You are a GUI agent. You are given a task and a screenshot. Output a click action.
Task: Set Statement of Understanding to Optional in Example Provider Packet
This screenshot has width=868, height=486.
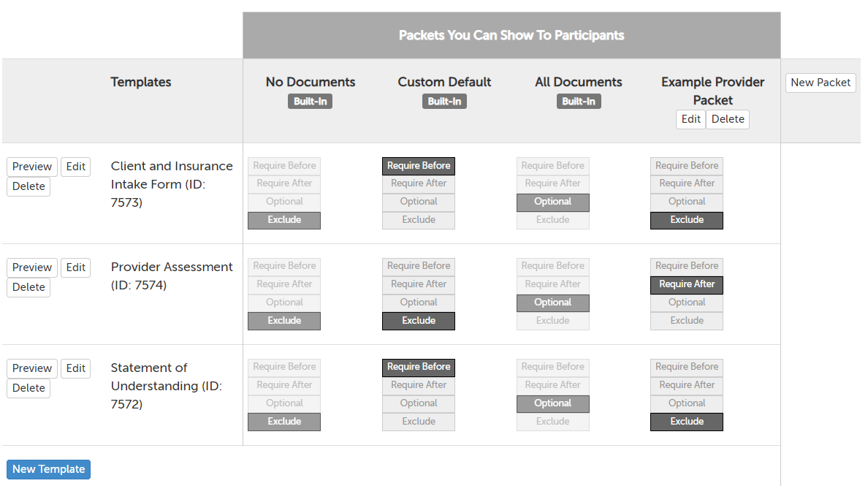click(686, 403)
